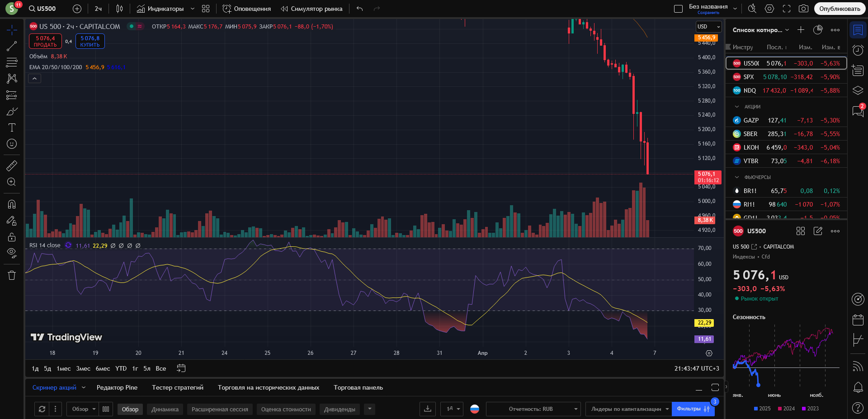Toggle lock all drawings
This screenshot has height=419, width=868.
tap(12, 237)
